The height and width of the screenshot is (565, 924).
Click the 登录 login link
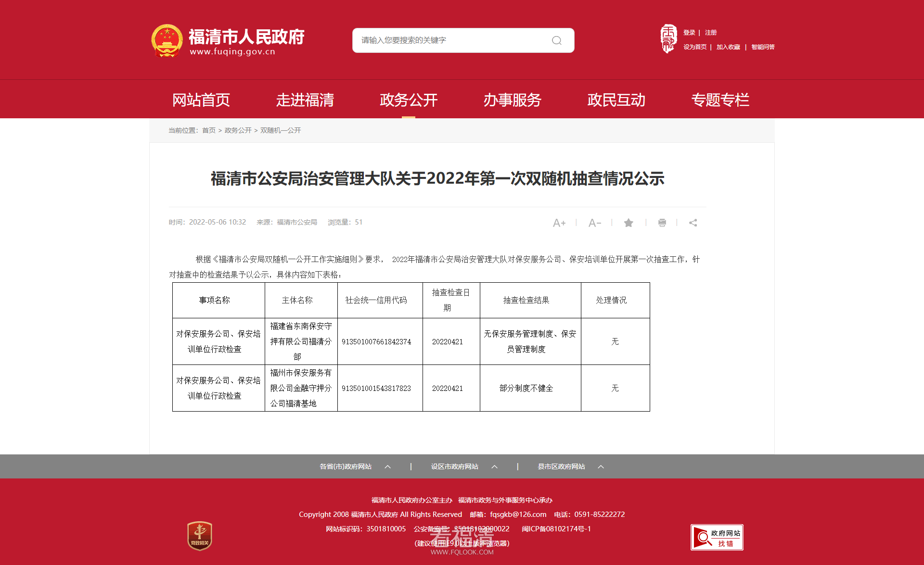point(689,33)
